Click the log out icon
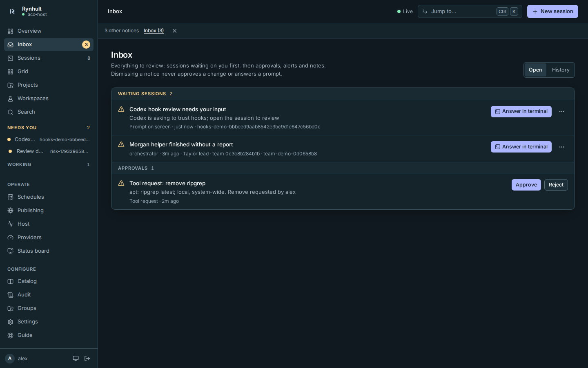Viewport: 588px width, 368px height. coord(87,359)
